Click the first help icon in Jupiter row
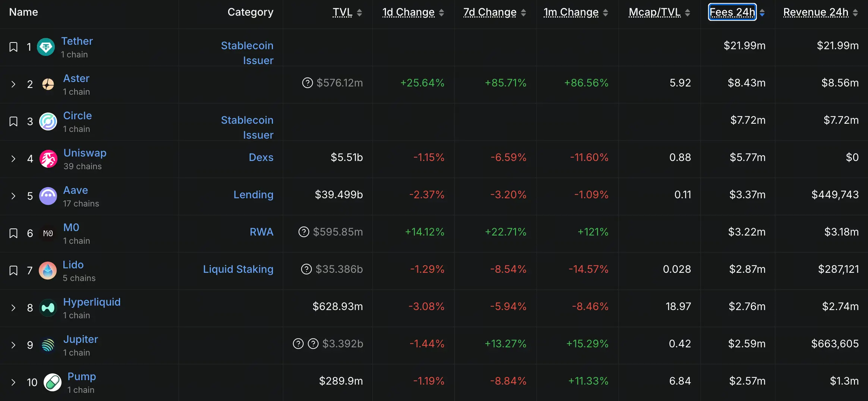Viewport: 868px width, 401px height. tap(298, 344)
